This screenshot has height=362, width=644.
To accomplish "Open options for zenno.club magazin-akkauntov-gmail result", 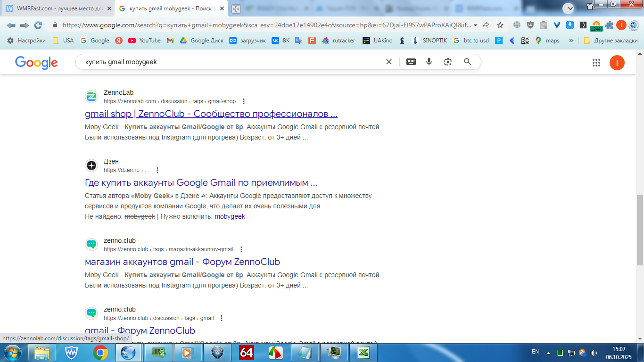I will [241, 249].
